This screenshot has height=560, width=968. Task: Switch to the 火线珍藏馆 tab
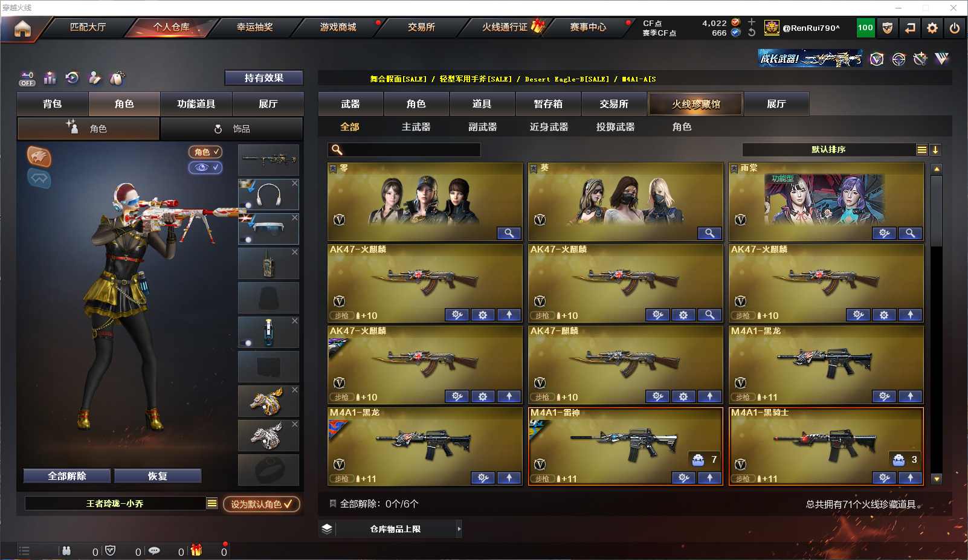pos(695,104)
